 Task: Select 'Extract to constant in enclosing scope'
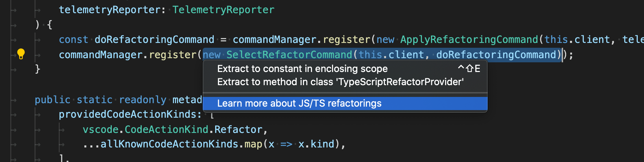[x=302, y=69]
